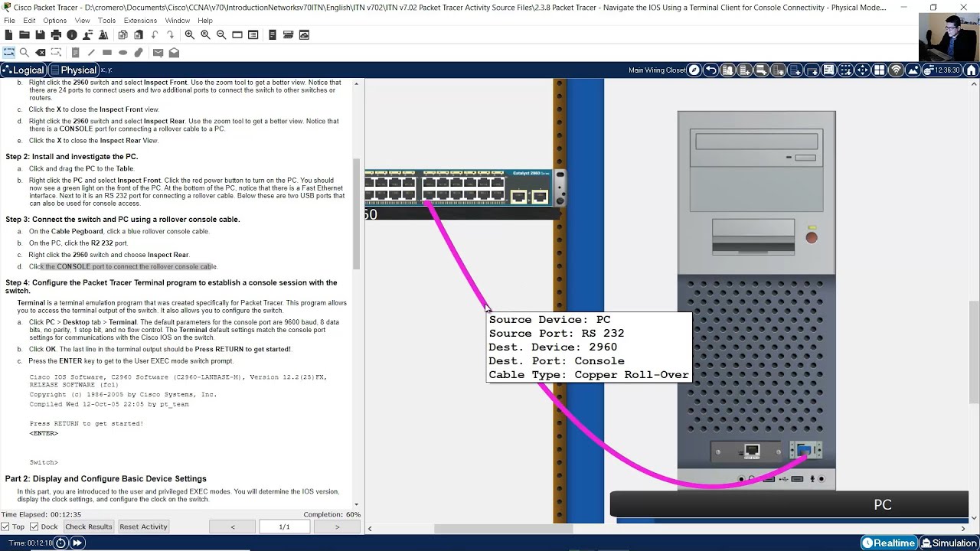This screenshot has height=551, width=980.
Task: Open the File menu
Action: pyautogui.click(x=9, y=21)
